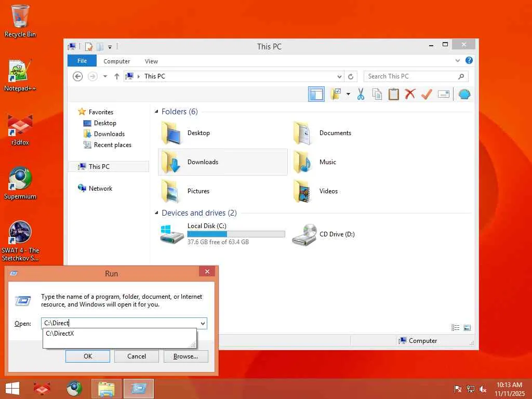
Task: Click the new document quick access icon
Action: coord(89,46)
